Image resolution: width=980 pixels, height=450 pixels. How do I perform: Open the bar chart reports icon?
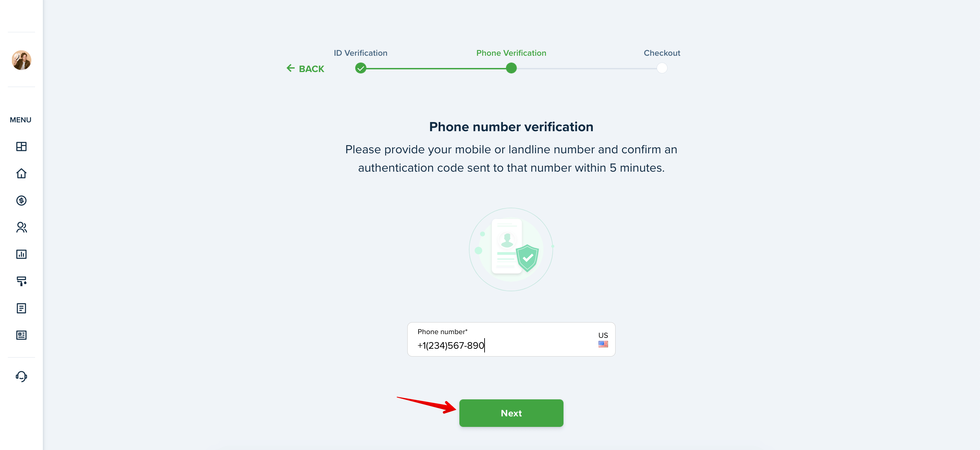coord(21,254)
